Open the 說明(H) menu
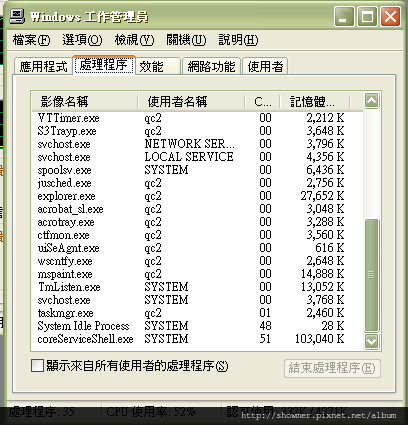This screenshot has width=408, height=425. tap(238, 40)
